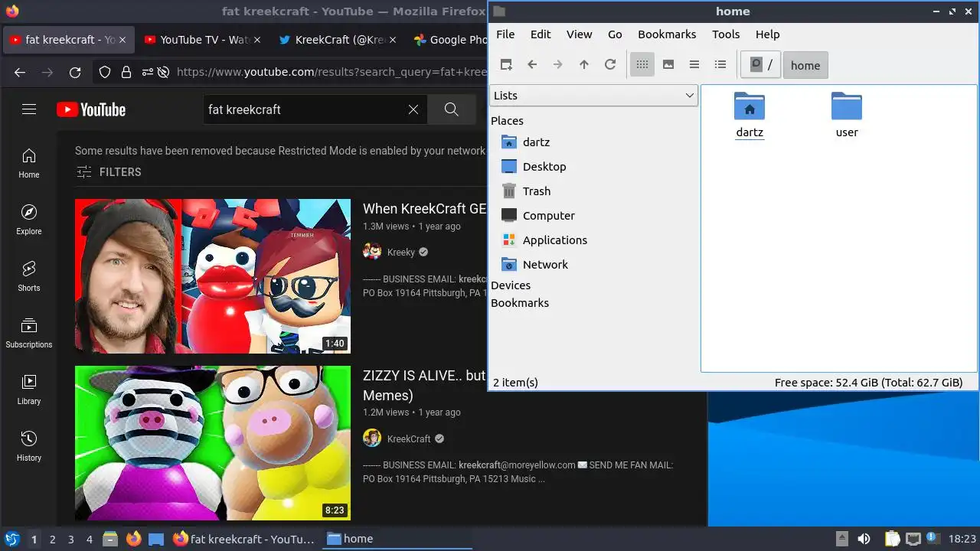This screenshot has height=551, width=980.
Task: Open the Lists side pane dropdown
Action: 593,96
